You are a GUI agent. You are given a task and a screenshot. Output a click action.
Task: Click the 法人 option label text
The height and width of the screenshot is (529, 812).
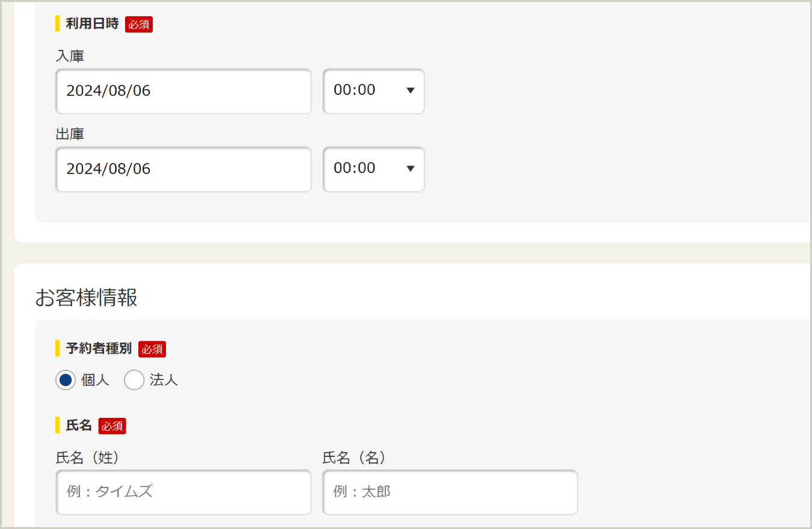pos(164,380)
